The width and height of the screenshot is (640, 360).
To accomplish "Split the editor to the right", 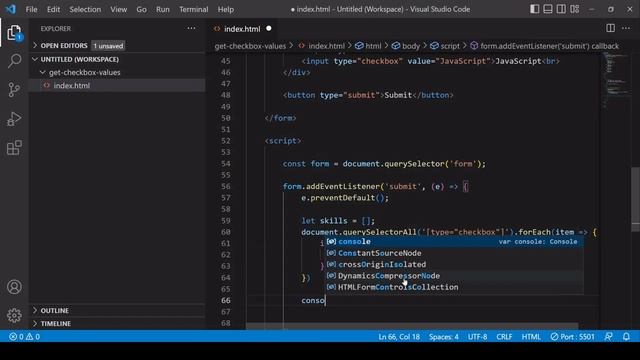I will [610, 28].
